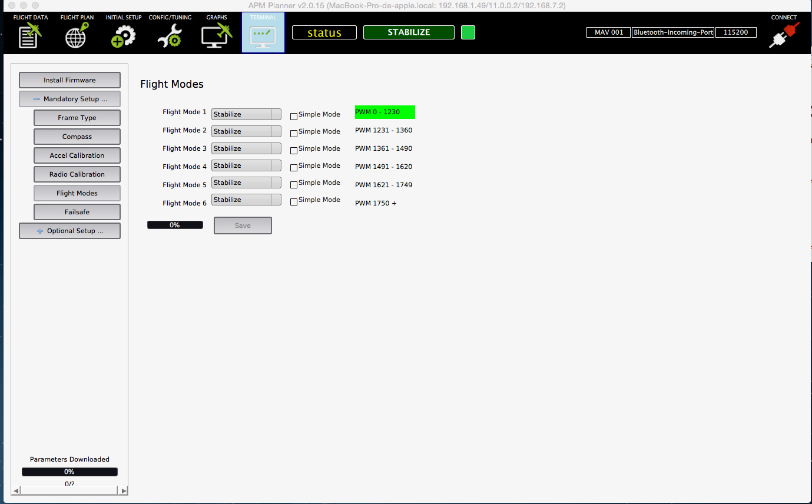Toggle Simple Mode checkbox for Flight Mode 3
The height and width of the screenshot is (504, 812).
(294, 151)
